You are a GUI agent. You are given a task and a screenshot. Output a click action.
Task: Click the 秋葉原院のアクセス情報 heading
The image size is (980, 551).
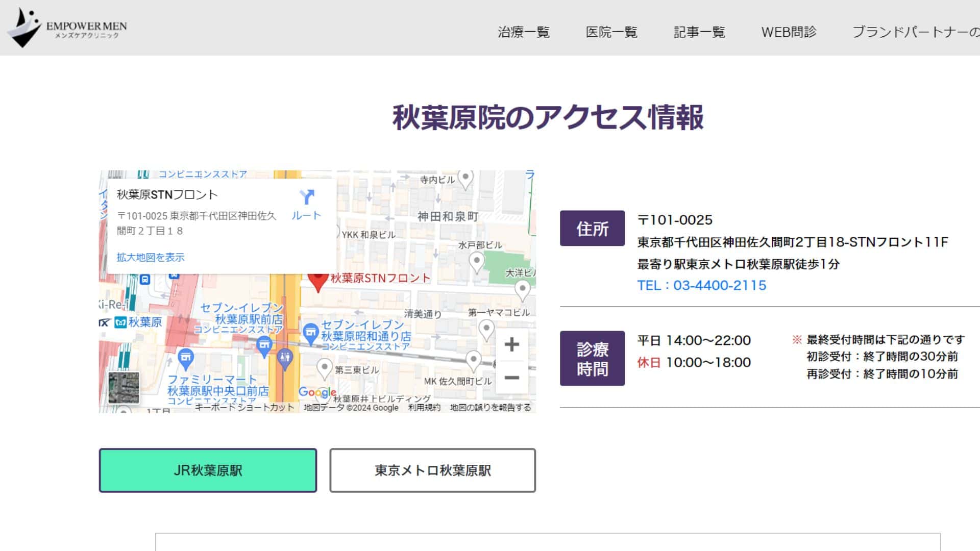(x=548, y=117)
